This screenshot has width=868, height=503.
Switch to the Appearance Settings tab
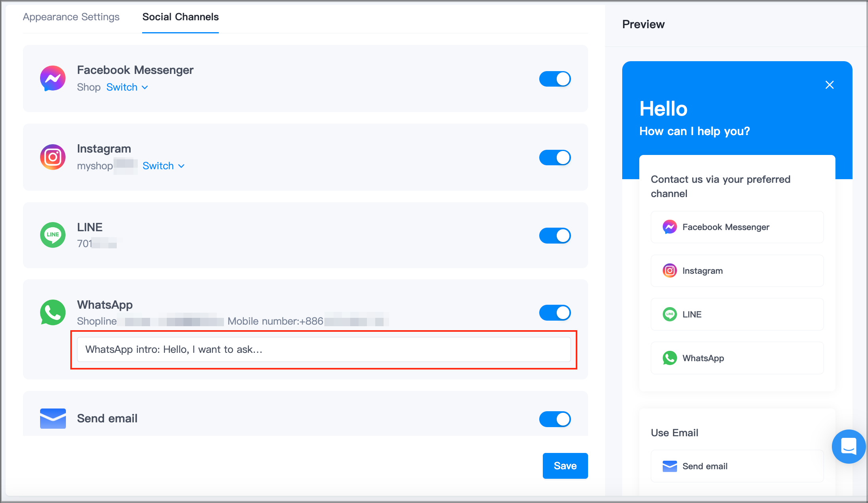[71, 17]
